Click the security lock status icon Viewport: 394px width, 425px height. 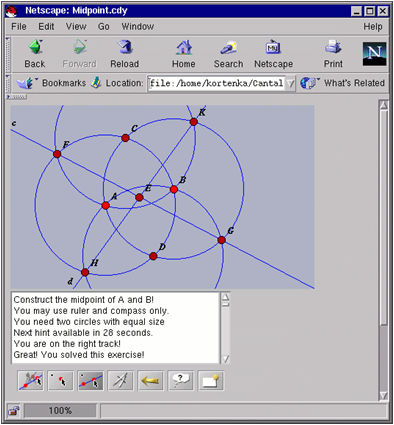[x=13, y=411]
